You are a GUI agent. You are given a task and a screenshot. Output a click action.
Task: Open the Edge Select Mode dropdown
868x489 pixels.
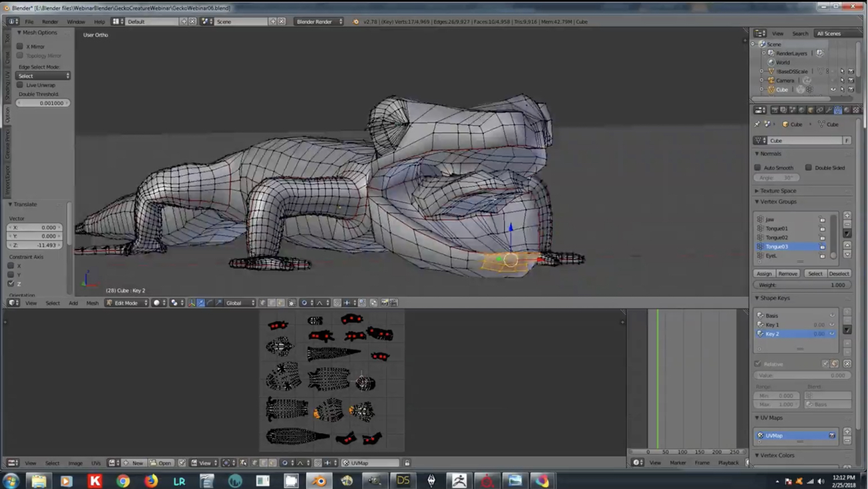coord(43,75)
